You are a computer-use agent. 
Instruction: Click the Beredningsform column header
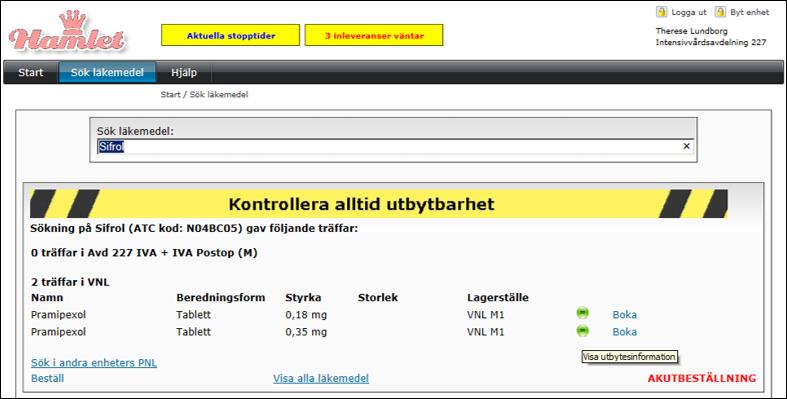[220, 298]
